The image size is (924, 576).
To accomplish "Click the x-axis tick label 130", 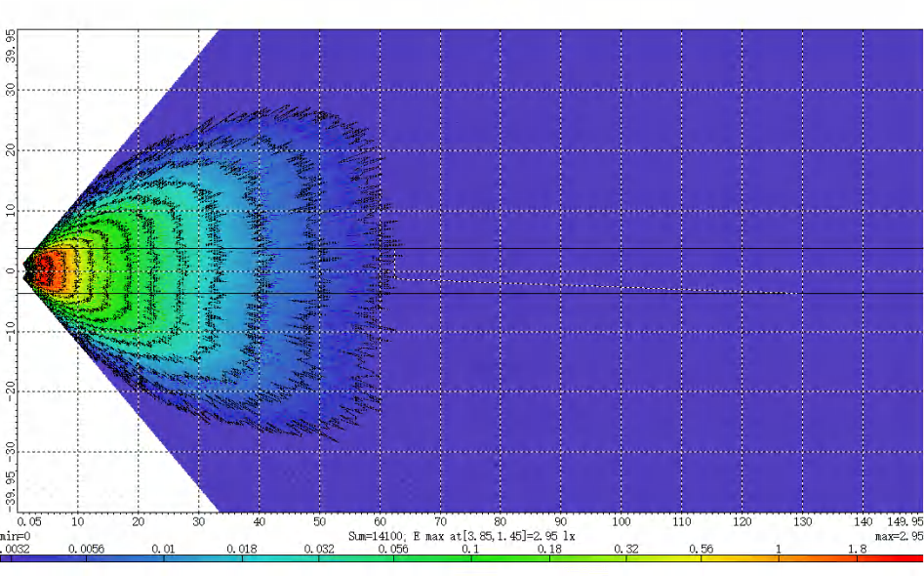I will (x=803, y=521).
